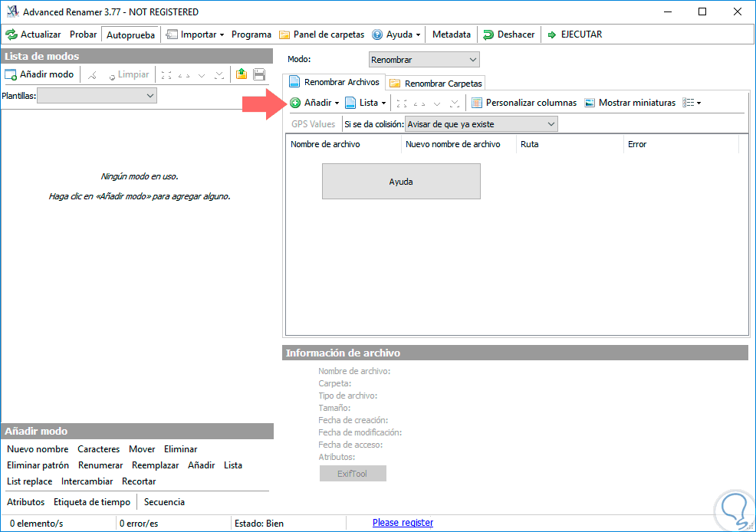Click Lista in the Añadir modo panel
Image resolution: width=756 pixels, height=532 pixels.
(x=233, y=465)
